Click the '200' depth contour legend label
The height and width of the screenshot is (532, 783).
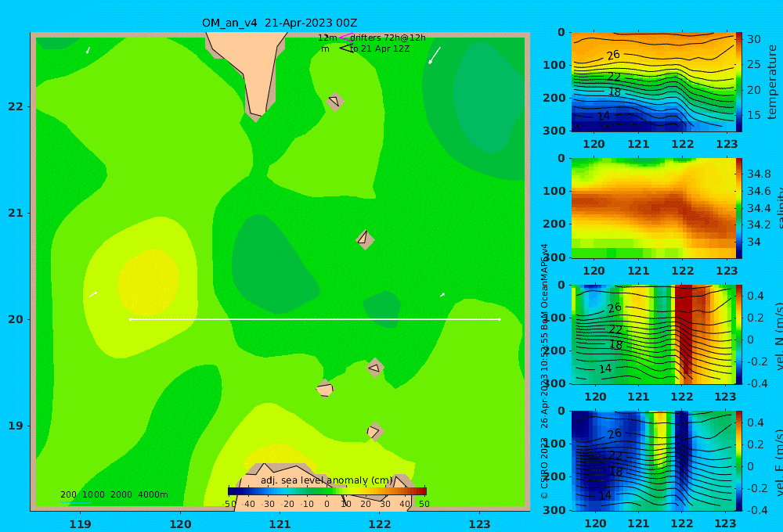[68, 494]
